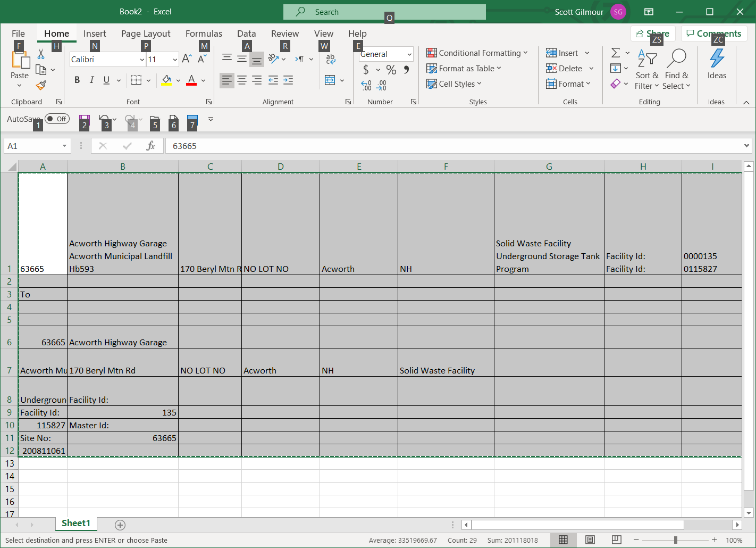This screenshot has height=548, width=756.
Task: Click the Comments button
Action: coord(713,34)
